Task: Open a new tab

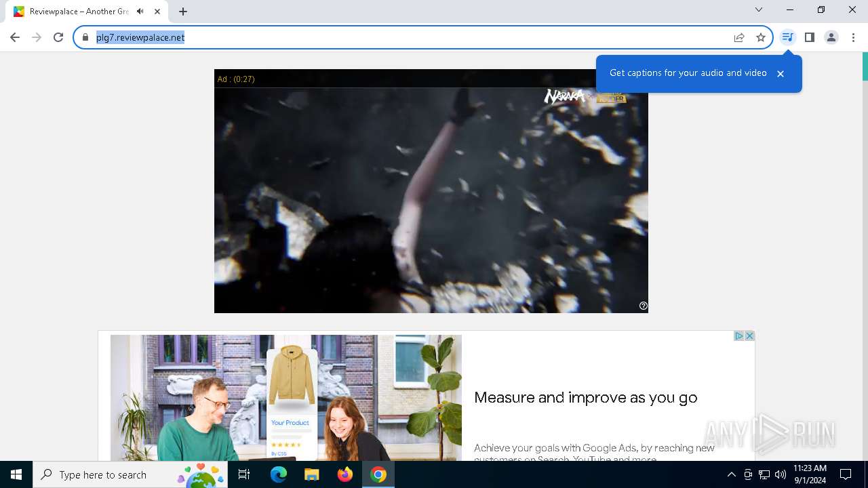Action: point(183,12)
